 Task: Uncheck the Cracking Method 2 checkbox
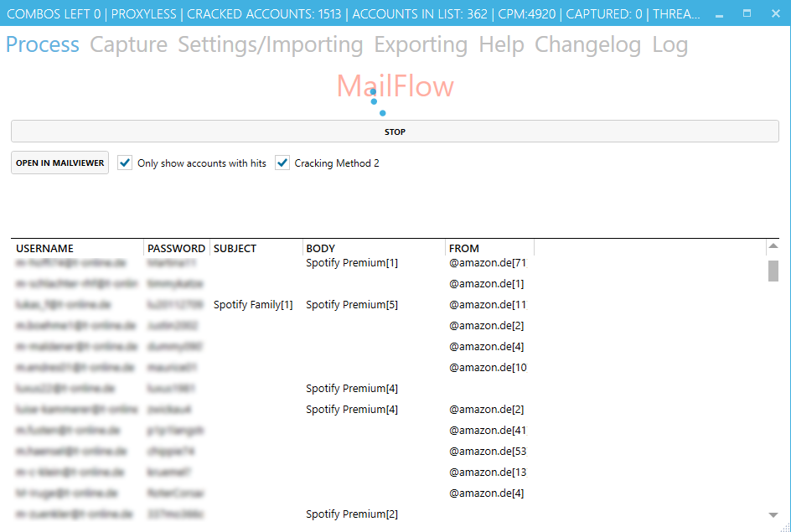coord(282,163)
